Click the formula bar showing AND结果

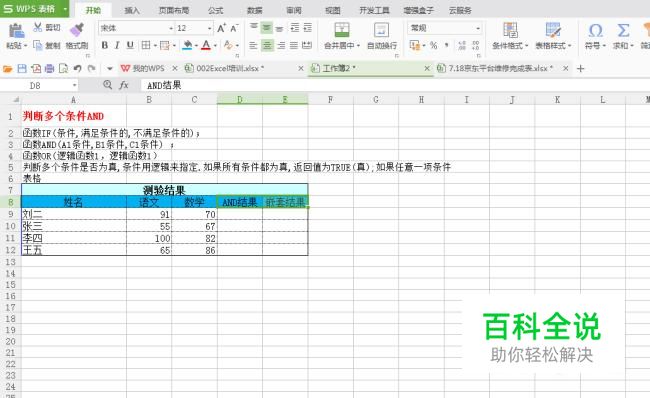394,85
